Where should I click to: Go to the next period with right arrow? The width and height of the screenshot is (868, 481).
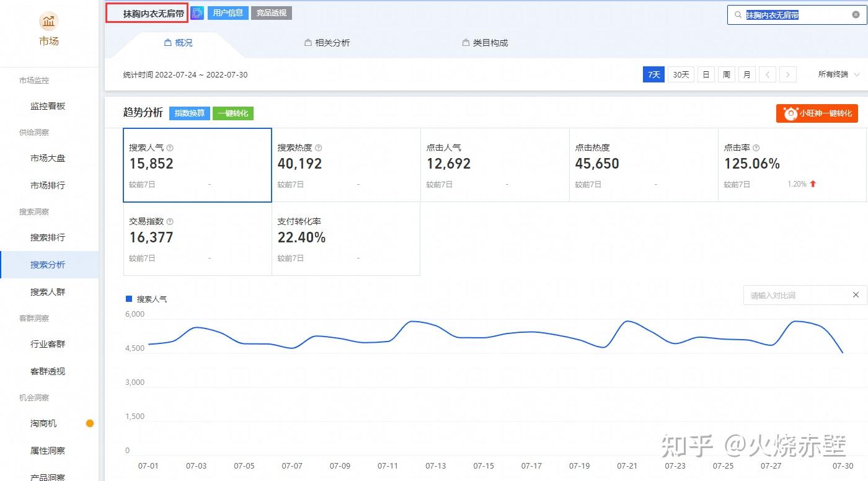788,74
